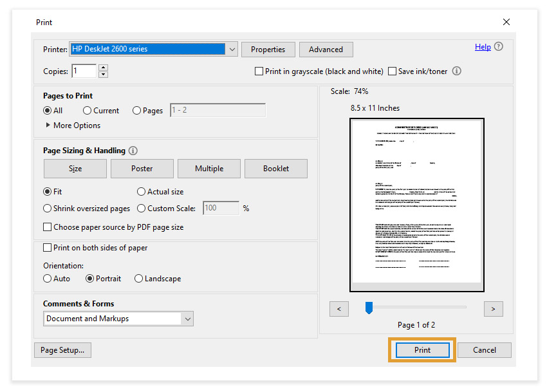This screenshot has width=547, height=392.
Task: Click the page preview slider handle
Action: tap(369, 308)
